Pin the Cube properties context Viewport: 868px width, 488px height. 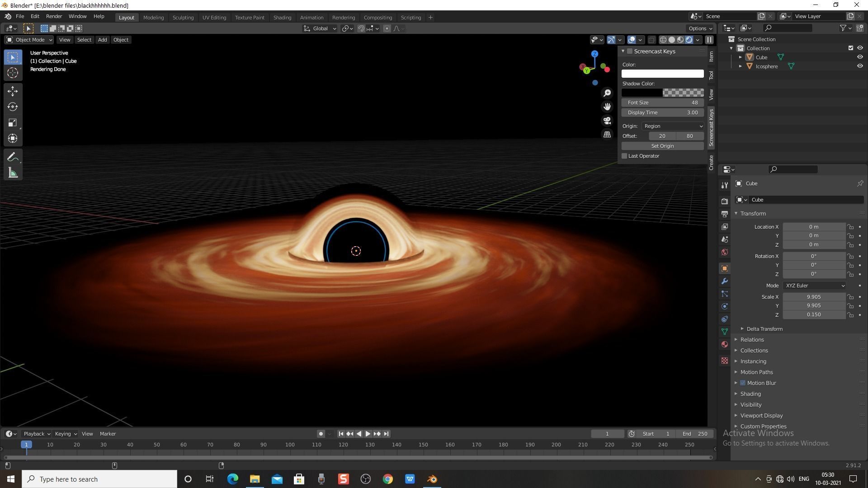[x=860, y=183]
